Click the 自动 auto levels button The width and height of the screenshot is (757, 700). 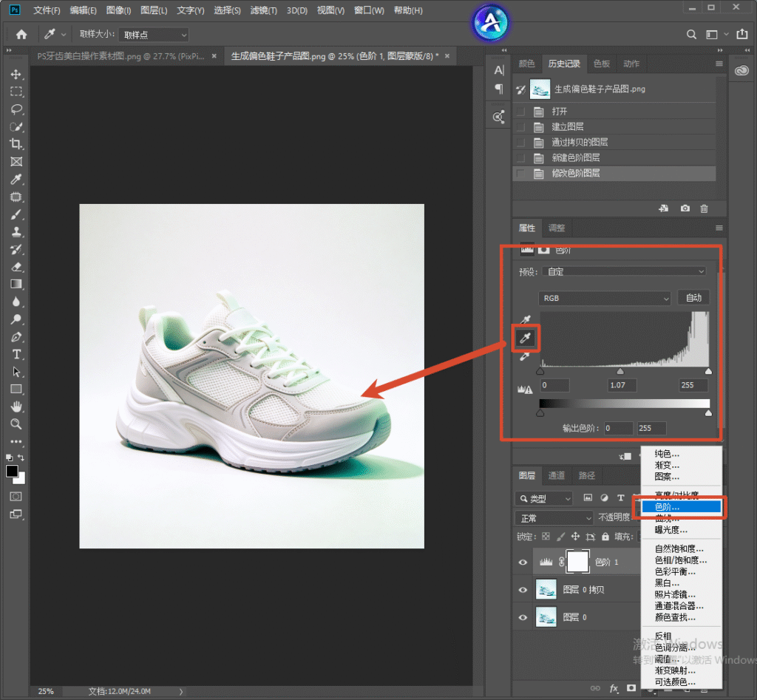pyautogui.click(x=693, y=298)
